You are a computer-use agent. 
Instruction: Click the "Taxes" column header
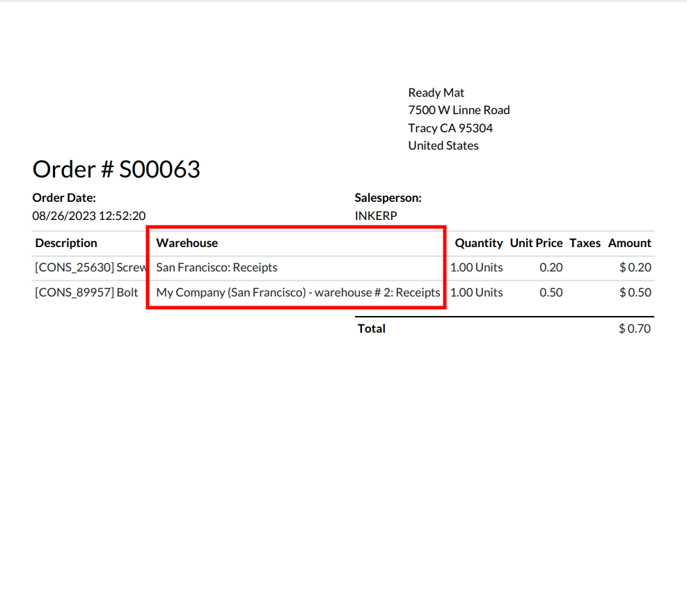point(585,243)
